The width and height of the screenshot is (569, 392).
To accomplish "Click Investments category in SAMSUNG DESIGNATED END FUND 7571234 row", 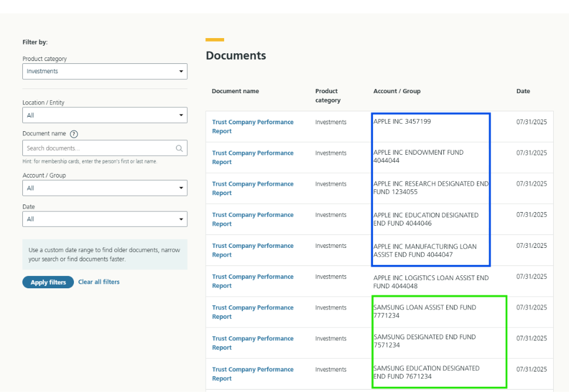I will click(x=331, y=338).
